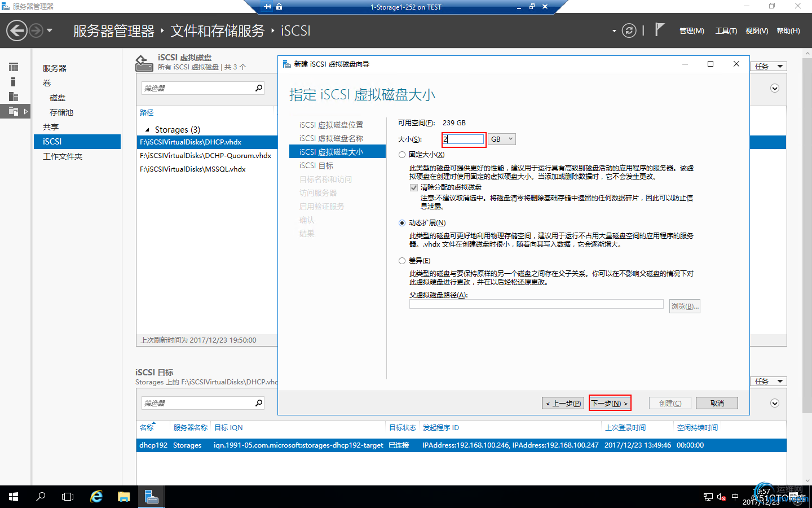The width and height of the screenshot is (812, 508).
Task: Click the taskbar search magnifier icon
Action: (x=41, y=497)
